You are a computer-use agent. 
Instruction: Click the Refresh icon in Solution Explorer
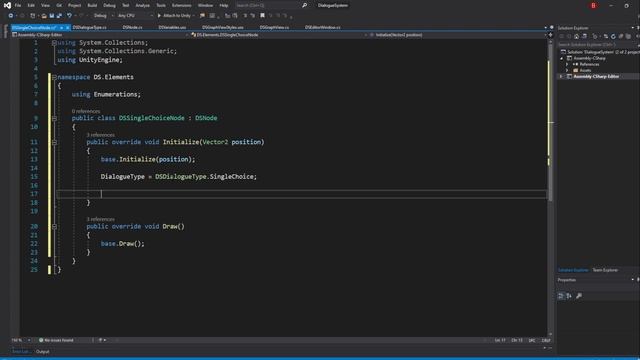(613, 36)
